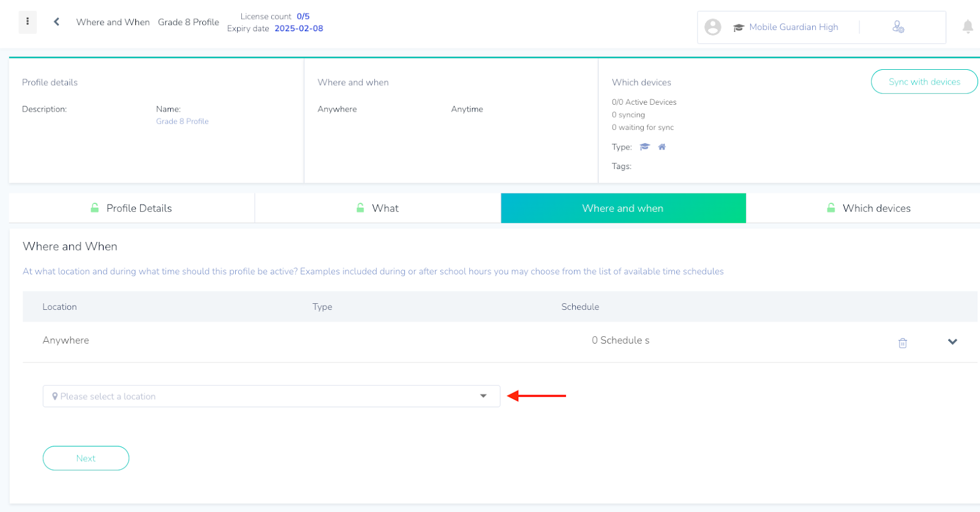Click the lock icon on What tab
This screenshot has height=512, width=980.
click(x=360, y=208)
